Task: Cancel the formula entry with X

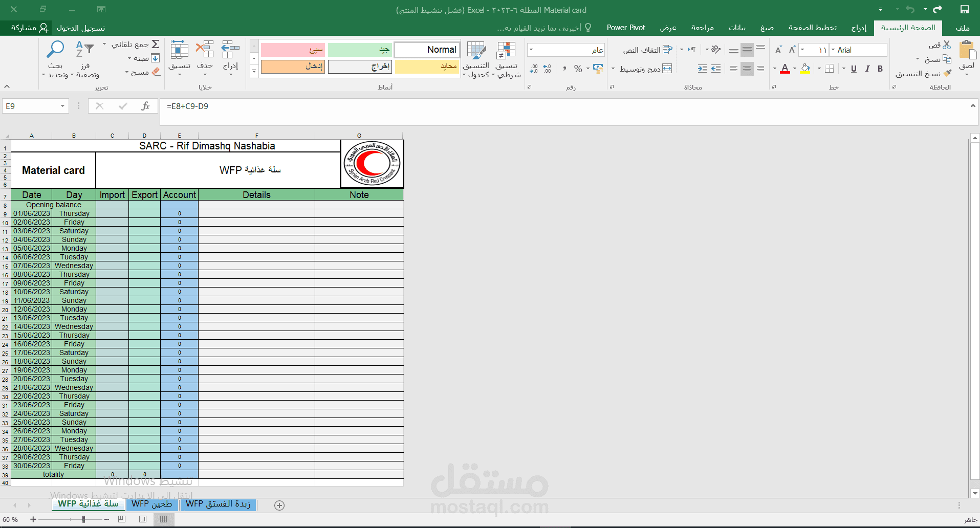Action: click(99, 106)
